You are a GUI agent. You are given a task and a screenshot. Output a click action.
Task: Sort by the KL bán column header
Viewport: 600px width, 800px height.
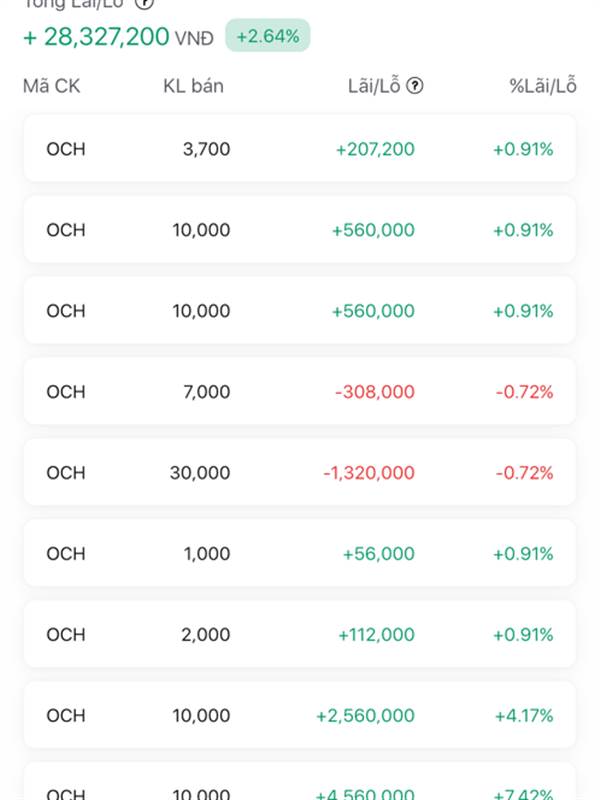(x=193, y=86)
